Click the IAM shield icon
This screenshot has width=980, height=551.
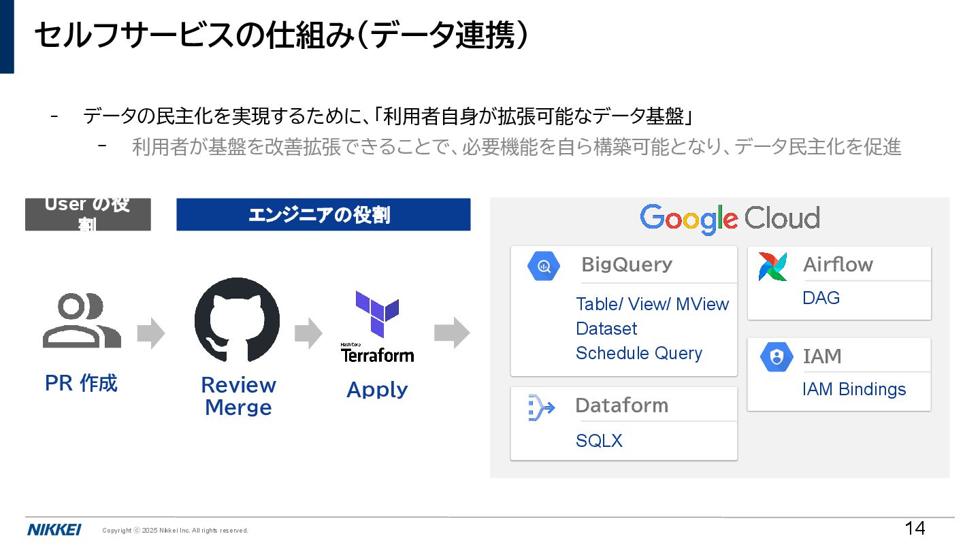(x=777, y=356)
